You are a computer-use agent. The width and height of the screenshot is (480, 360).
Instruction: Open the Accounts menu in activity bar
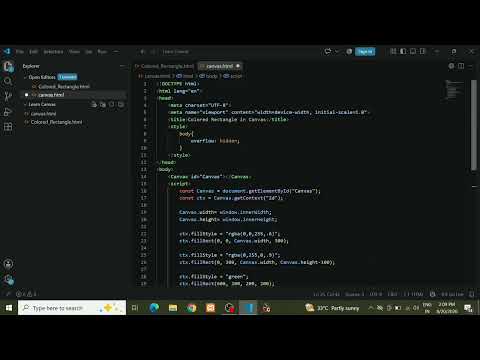pyautogui.click(x=8, y=264)
